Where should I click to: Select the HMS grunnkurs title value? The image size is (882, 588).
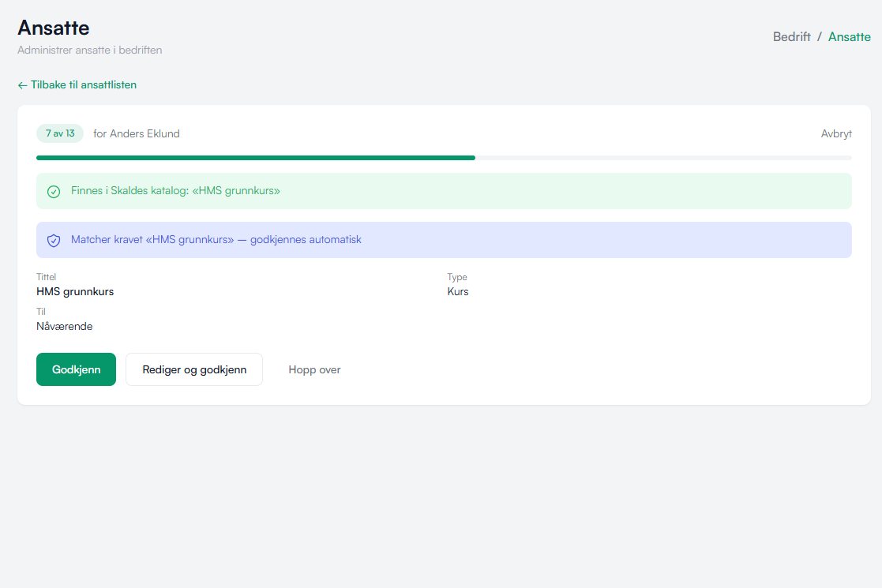[75, 292]
